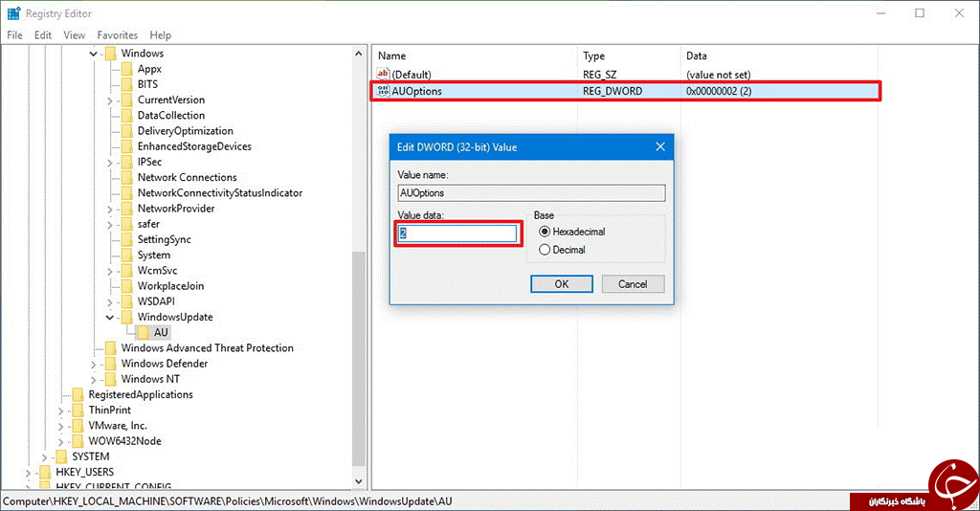This screenshot has height=511, width=980.
Task: Click the Value data input field
Action: 457,233
